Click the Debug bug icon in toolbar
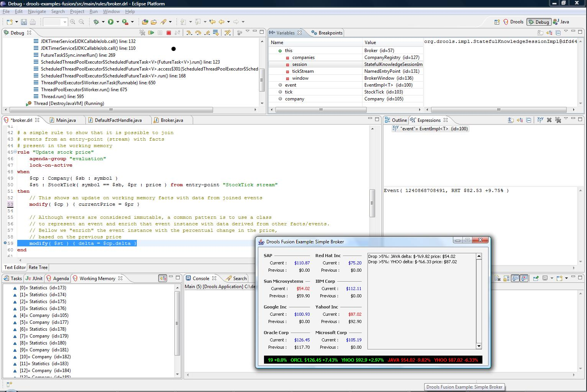The width and height of the screenshot is (587, 392). pyautogui.click(x=96, y=22)
